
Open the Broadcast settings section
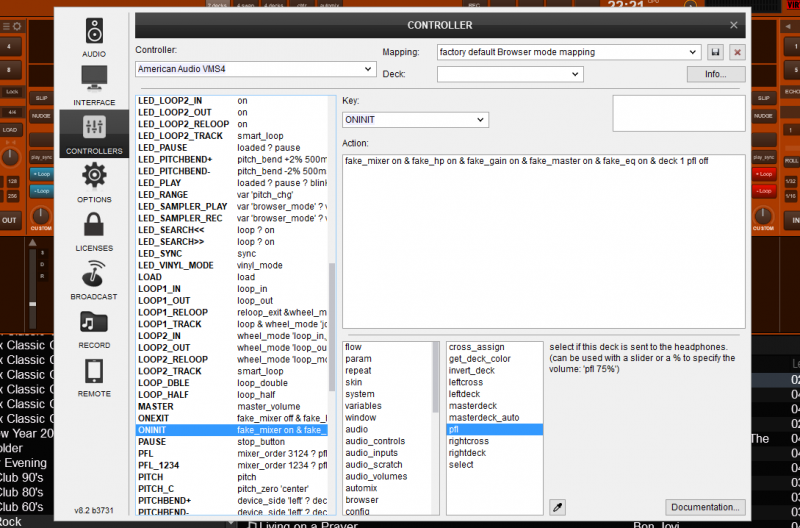[x=94, y=280]
